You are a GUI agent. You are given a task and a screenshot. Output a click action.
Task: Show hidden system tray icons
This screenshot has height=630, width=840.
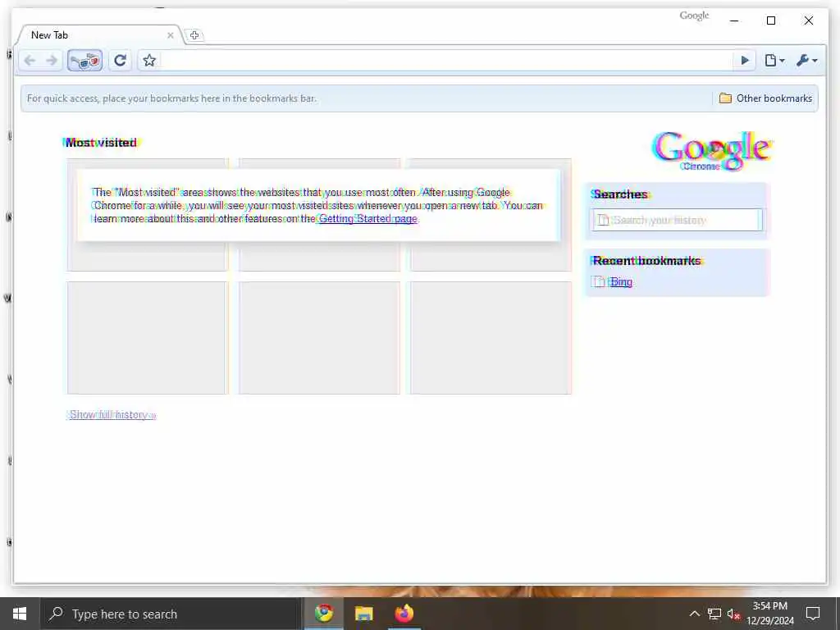[694, 614]
